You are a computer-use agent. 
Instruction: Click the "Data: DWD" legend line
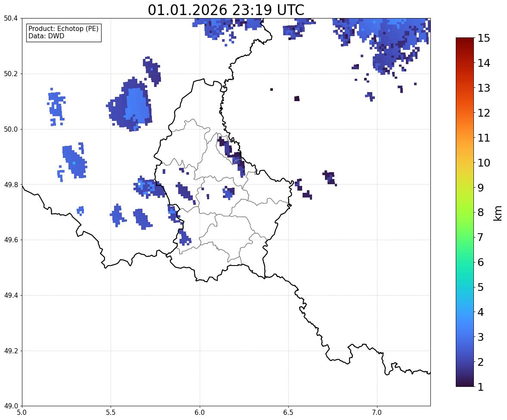point(46,36)
